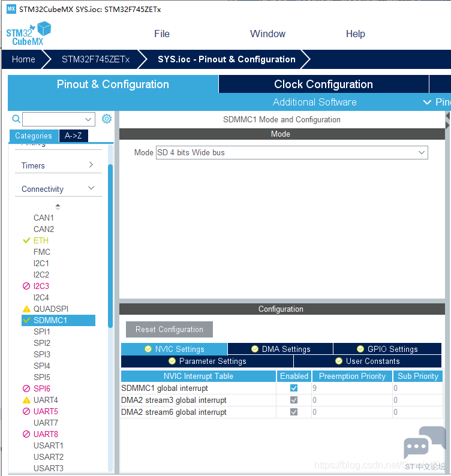
Task: Click the search magnifier icon
Action: pos(16,119)
